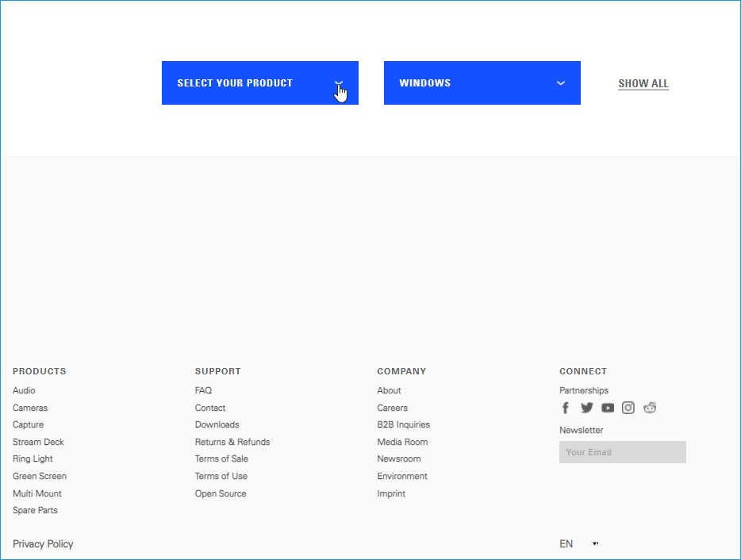Open Stream Deck in footer
This screenshot has width=741, height=560.
tap(38, 442)
